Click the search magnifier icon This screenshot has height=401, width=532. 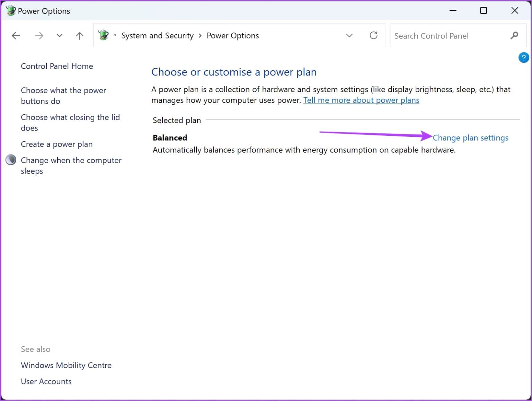[515, 35]
